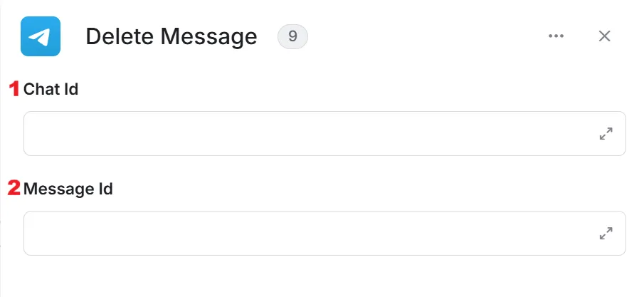Place cursor inside the first text field
Image resolution: width=644 pixels, height=297 pixels.
tap(324, 133)
